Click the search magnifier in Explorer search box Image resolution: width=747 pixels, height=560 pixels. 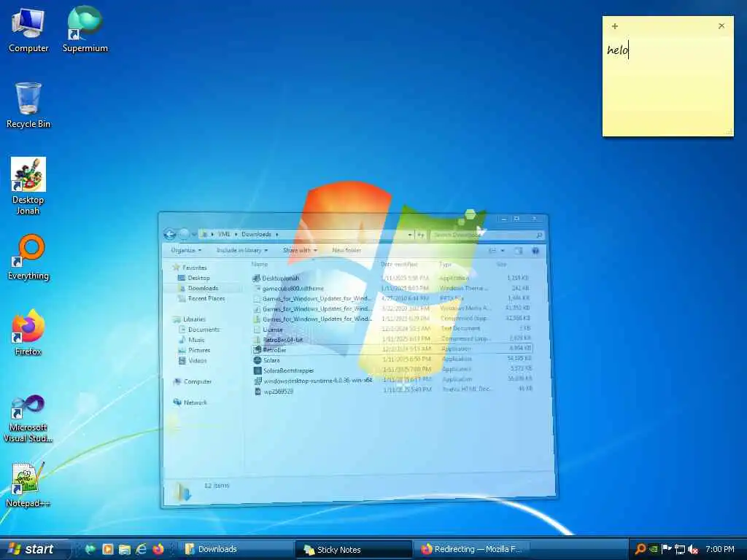(539, 236)
